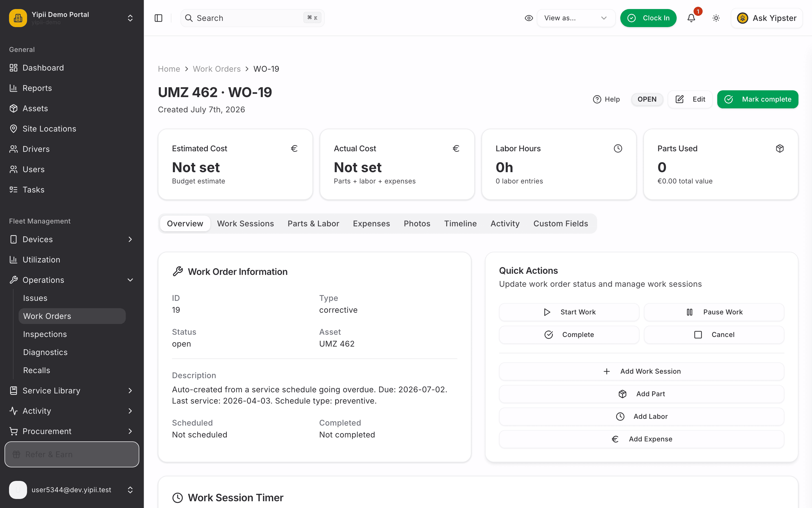Click Pause Work quick action
The width and height of the screenshot is (812, 508).
[714, 312]
